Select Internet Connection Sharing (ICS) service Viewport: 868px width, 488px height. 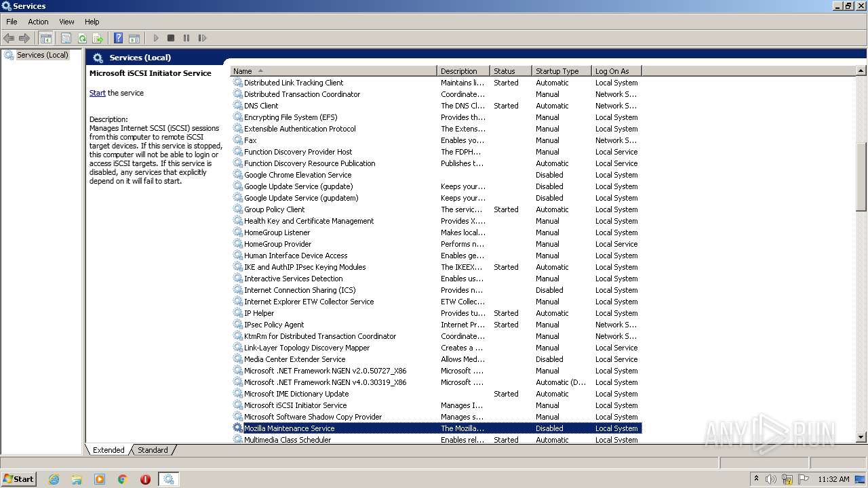click(436, 290)
